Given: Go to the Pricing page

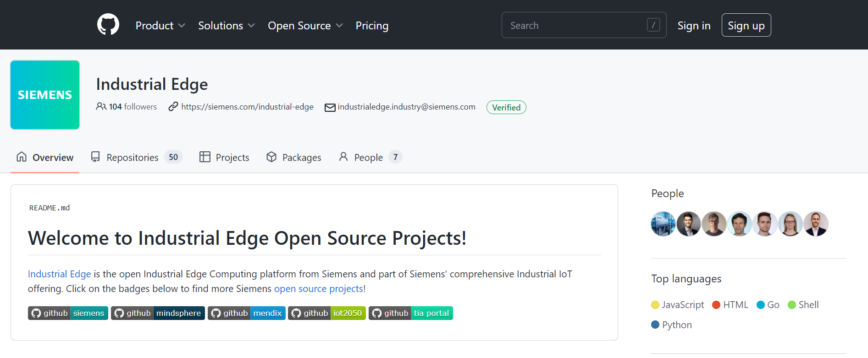Looking at the screenshot, I should click(372, 26).
